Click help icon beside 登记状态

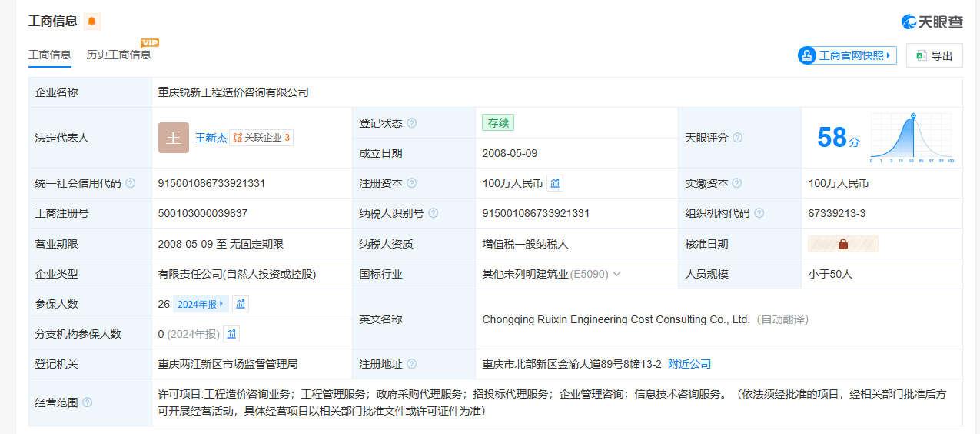(412, 123)
